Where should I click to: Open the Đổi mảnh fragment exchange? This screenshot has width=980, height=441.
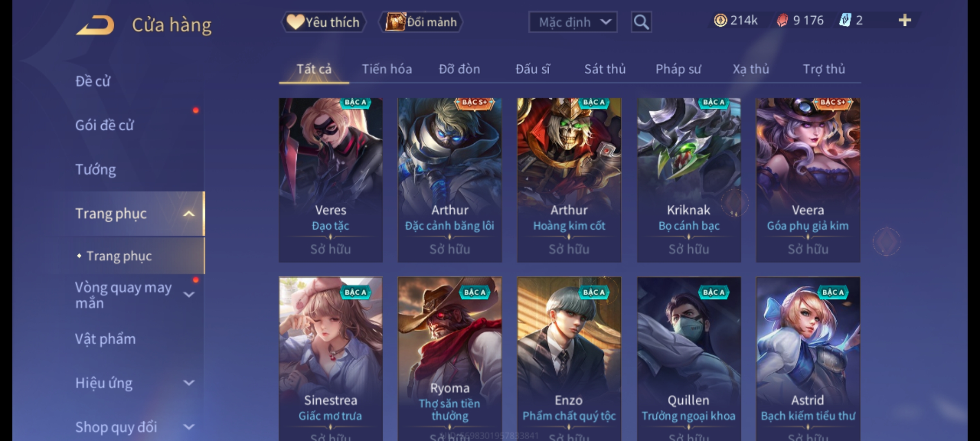click(x=421, y=22)
